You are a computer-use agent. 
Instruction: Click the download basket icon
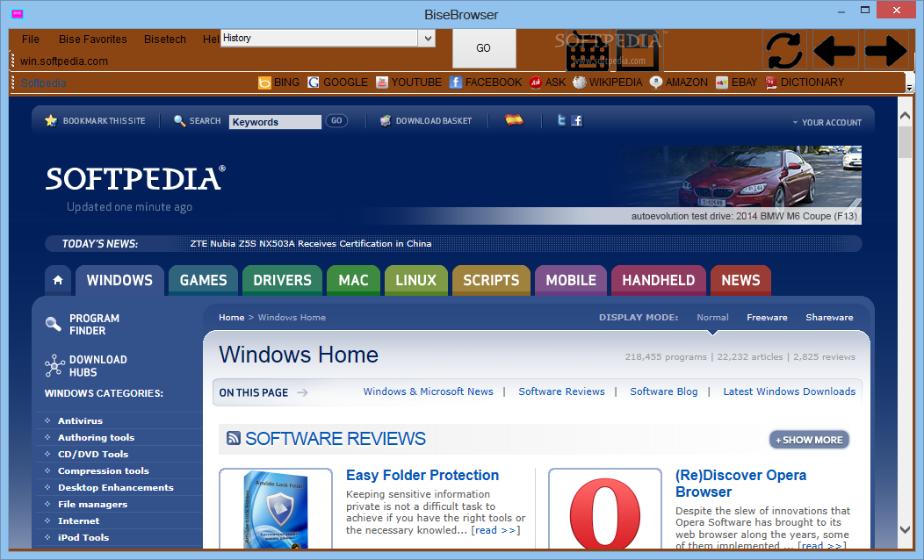(x=386, y=121)
